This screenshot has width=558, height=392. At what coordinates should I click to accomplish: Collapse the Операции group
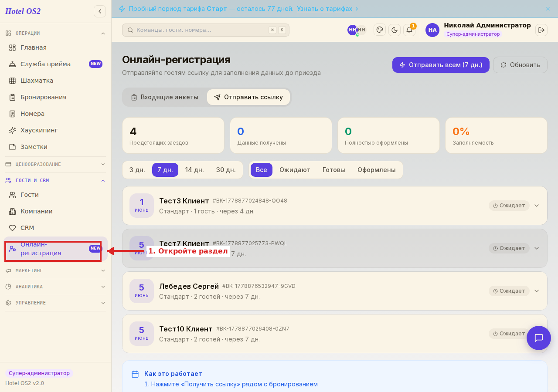coord(55,33)
